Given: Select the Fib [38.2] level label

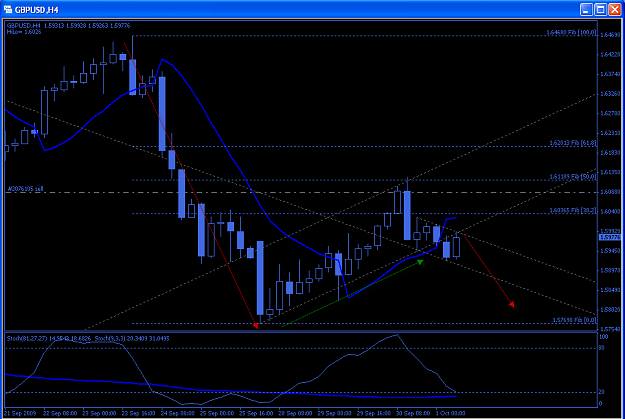Looking at the screenshot, I should click(573, 210).
